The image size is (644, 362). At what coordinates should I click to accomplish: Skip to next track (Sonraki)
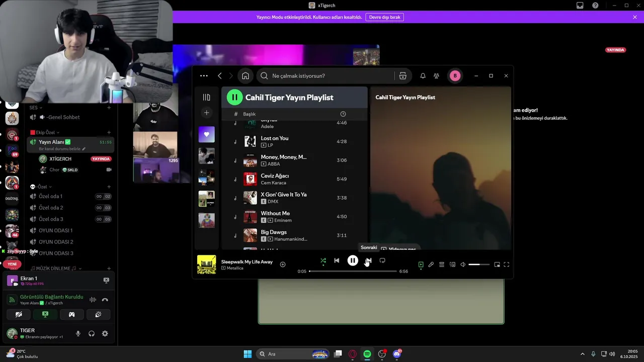(x=368, y=260)
